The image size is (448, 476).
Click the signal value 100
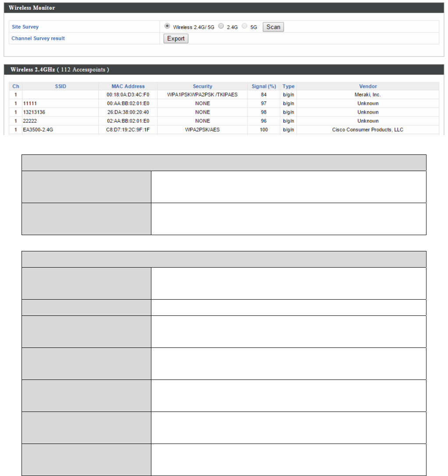click(264, 130)
